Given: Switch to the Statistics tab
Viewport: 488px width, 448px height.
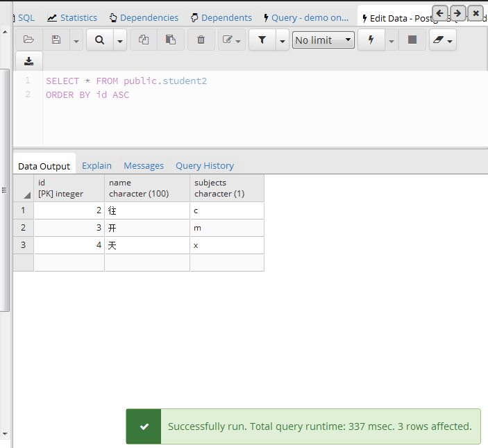Looking at the screenshot, I should point(72,18).
